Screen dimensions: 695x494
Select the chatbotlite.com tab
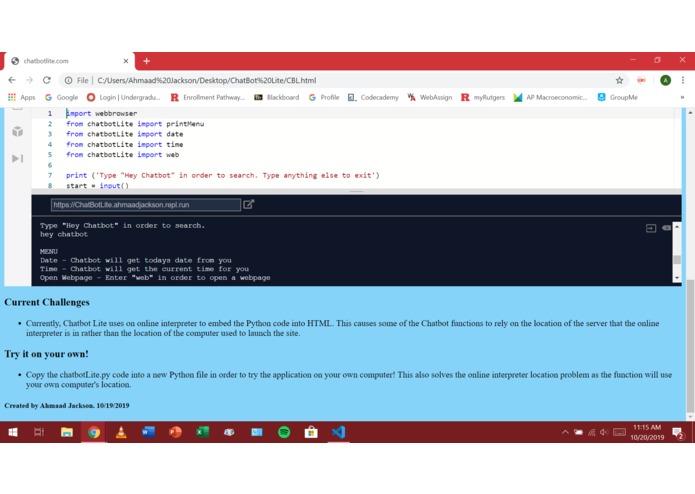[69, 61]
